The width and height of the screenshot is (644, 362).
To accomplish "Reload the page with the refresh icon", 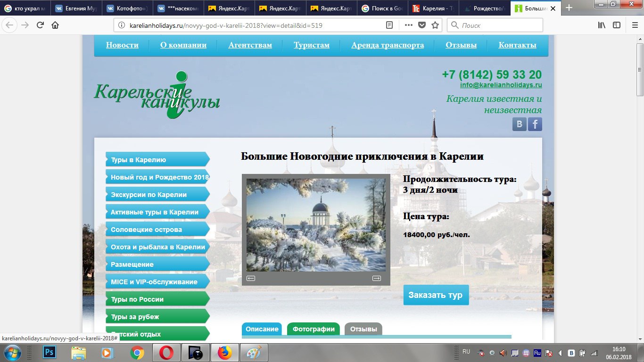I will click(x=41, y=25).
